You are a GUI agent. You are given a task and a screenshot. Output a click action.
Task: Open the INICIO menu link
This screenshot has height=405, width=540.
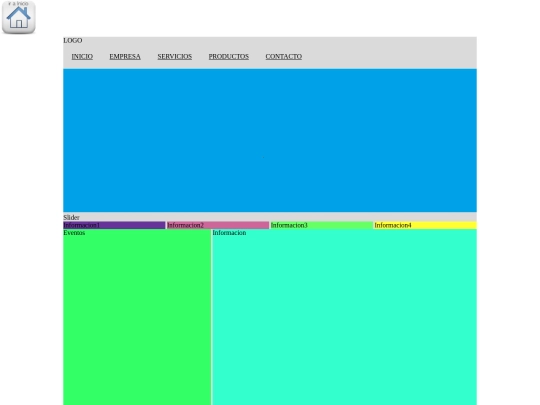click(x=82, y=56)
